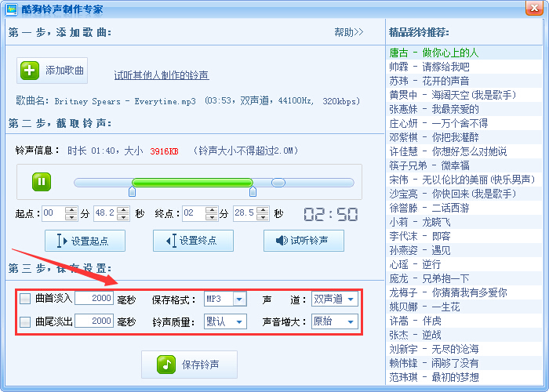Open the 帮助>> help menu
Image resolution: width=549 pixels, height=392 pixels.
(349, 32)
